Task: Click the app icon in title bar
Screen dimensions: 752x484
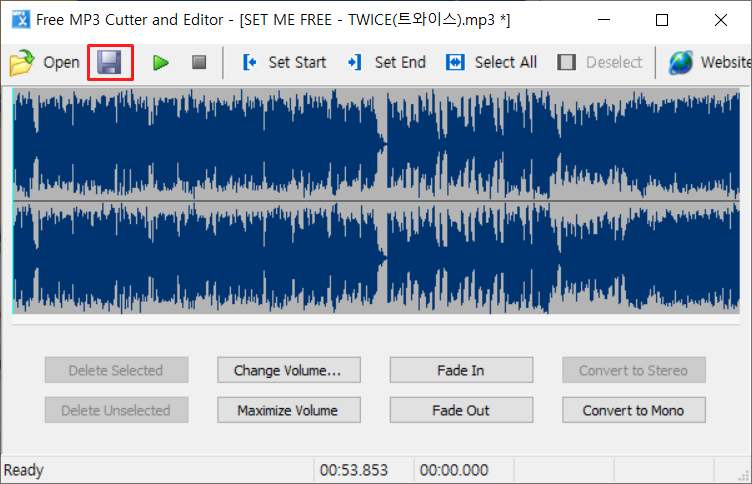Action: click(x=21, y=20)
